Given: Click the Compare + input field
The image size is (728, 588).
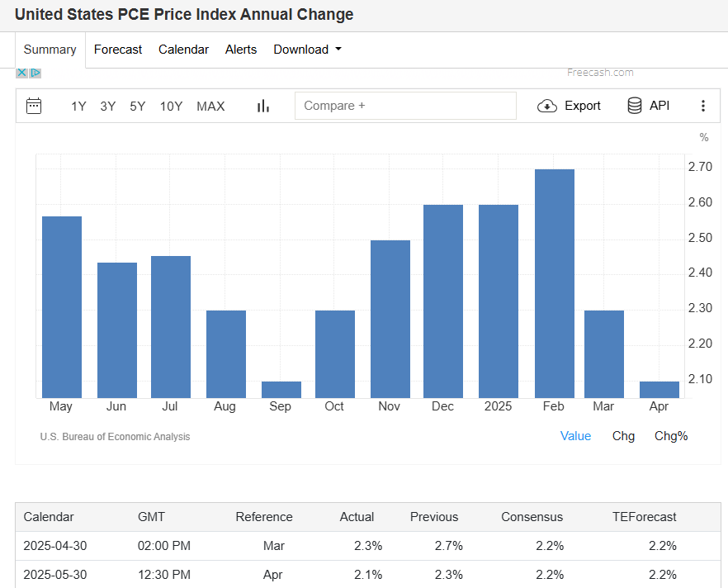Looking at the screenshot, I should tap(405, 106).
